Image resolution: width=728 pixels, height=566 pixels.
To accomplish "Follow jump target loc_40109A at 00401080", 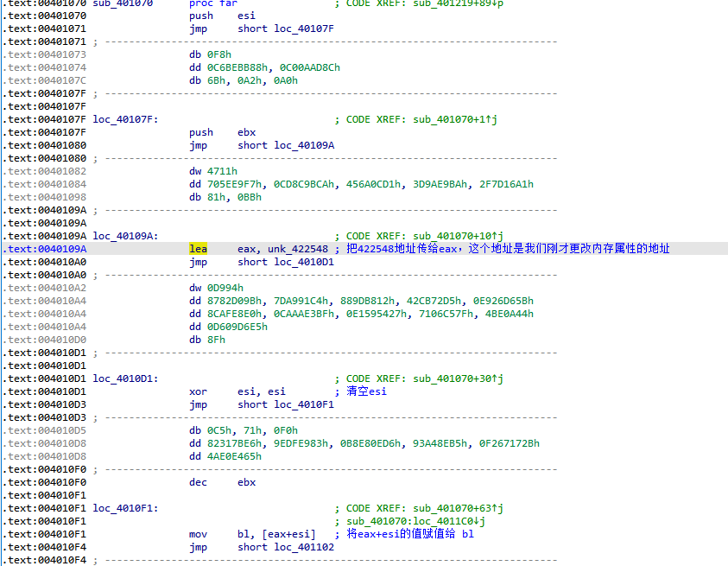I will (x=304, y=145).
